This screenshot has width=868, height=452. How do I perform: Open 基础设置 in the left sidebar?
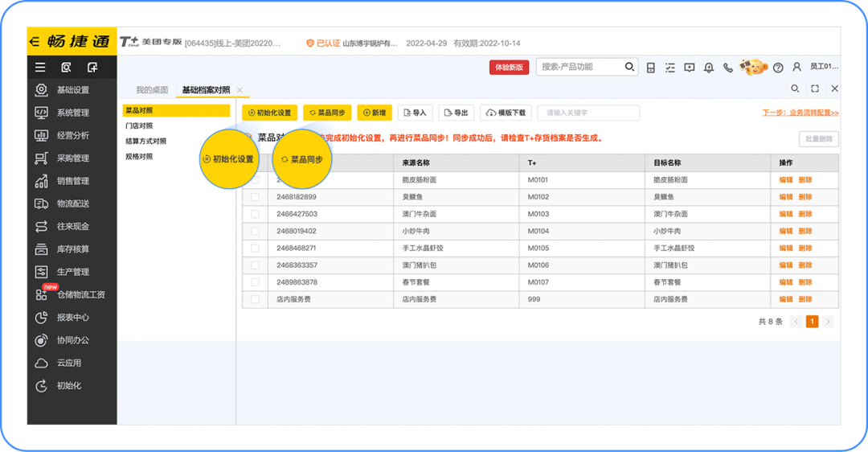point(72,90)
